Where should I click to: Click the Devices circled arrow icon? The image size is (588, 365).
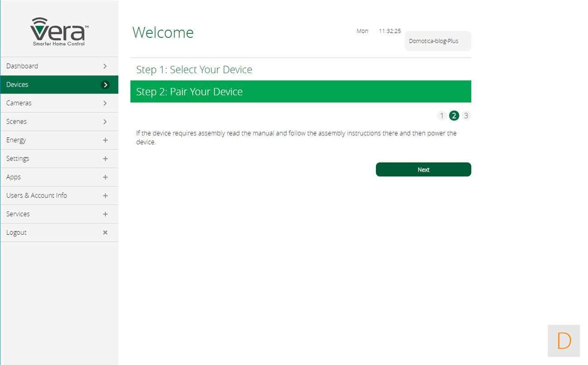point(105,84)
